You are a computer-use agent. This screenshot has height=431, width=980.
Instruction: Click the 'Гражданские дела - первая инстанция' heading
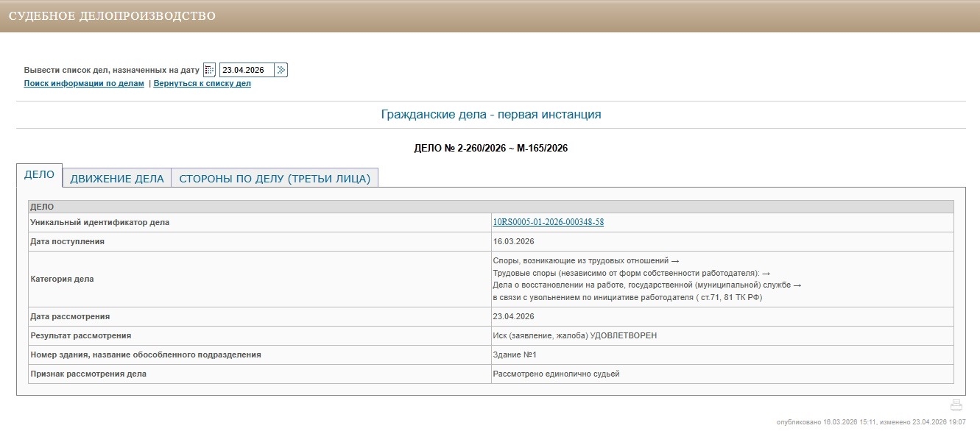(490, 115)
